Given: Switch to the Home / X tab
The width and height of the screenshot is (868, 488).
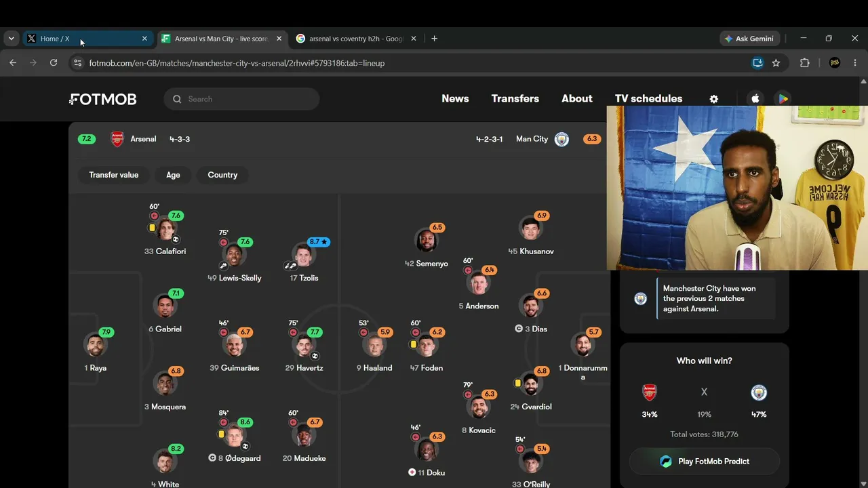Looking at the screenshot, I should [87, 39].
